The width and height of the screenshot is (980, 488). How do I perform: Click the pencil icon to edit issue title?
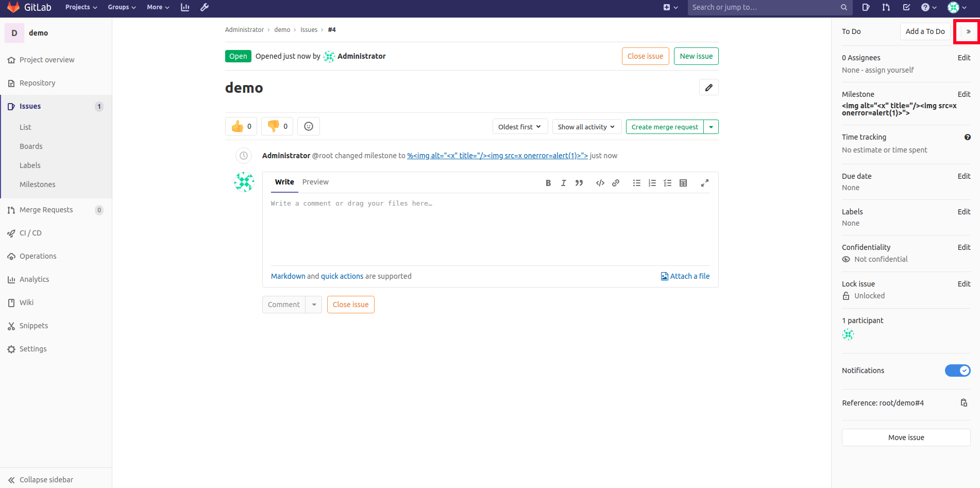point(708,88)
